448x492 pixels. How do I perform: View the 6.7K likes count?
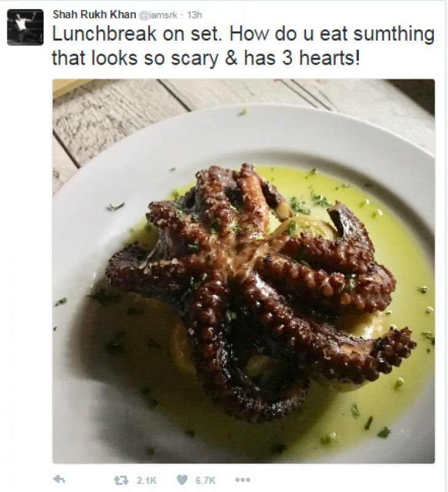coord(205,480)
